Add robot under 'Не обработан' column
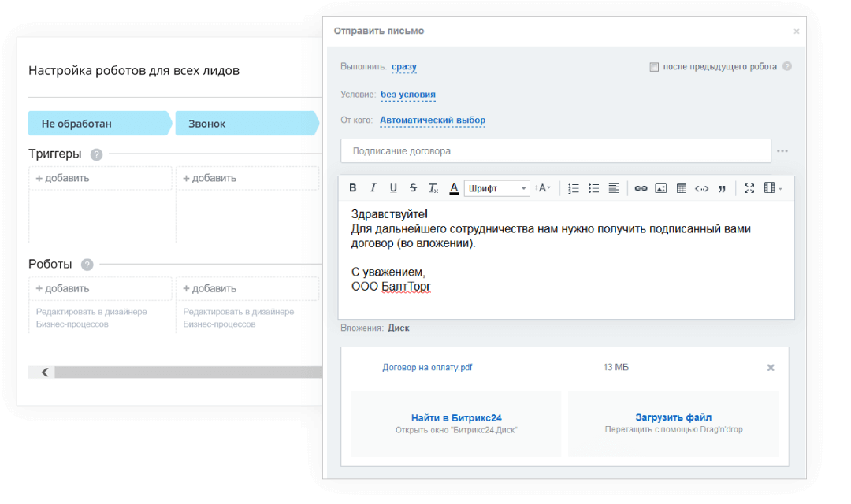The image size is (851, 504). tap(100, 289)
